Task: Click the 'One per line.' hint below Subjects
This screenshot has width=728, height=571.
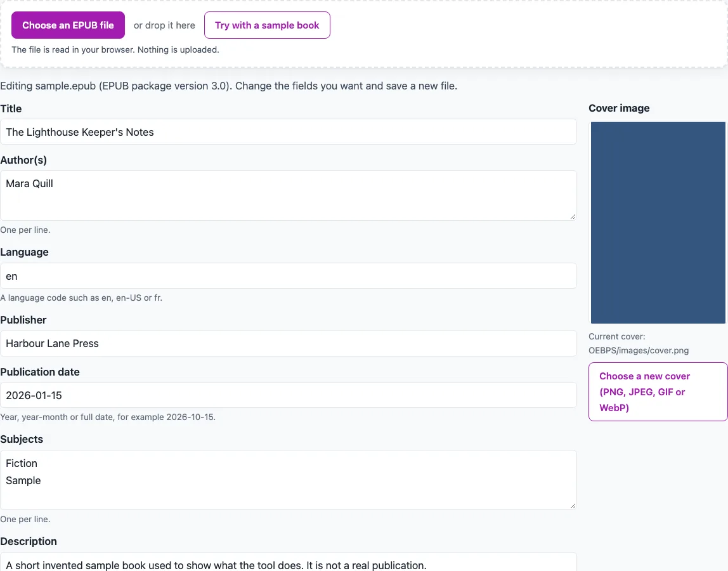Action: 25,520
